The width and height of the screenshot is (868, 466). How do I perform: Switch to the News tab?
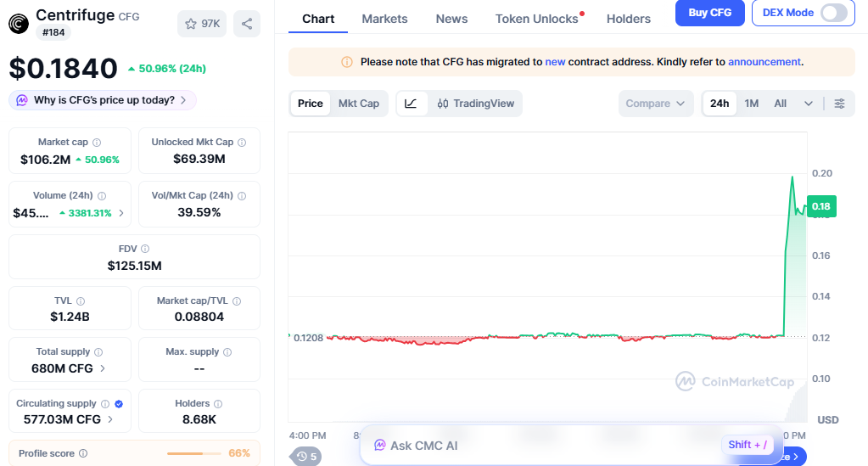[x=451, y=19]
